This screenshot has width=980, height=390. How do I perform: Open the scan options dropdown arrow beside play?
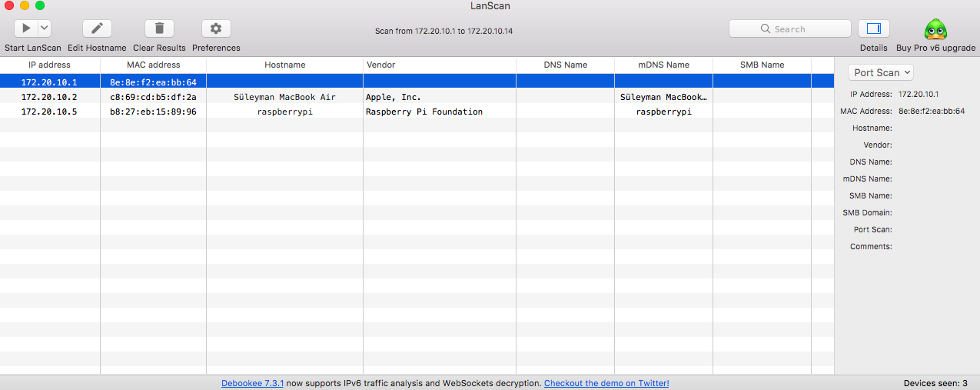pos(45,28)
